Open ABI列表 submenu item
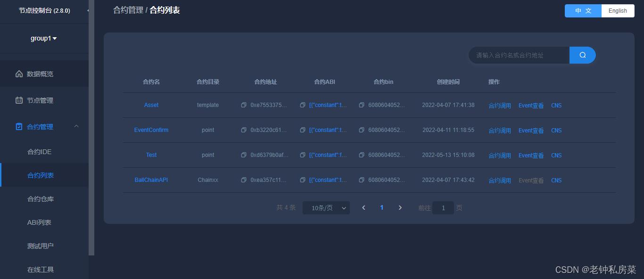Viewport: 644px width, 279px height. point(44,222)
